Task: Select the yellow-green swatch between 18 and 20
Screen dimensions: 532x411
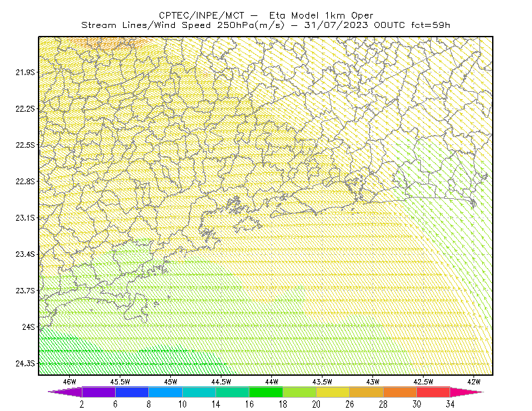Action: pyautogui.click(x=300, y=392)
